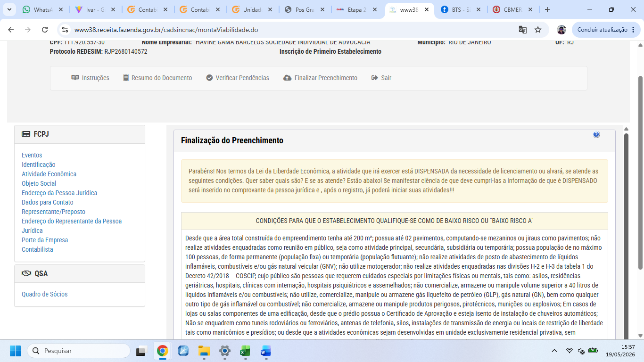Switch to the WhatsApp tab
The width and height of the screenshot is (644, 362).
point(43,9)
